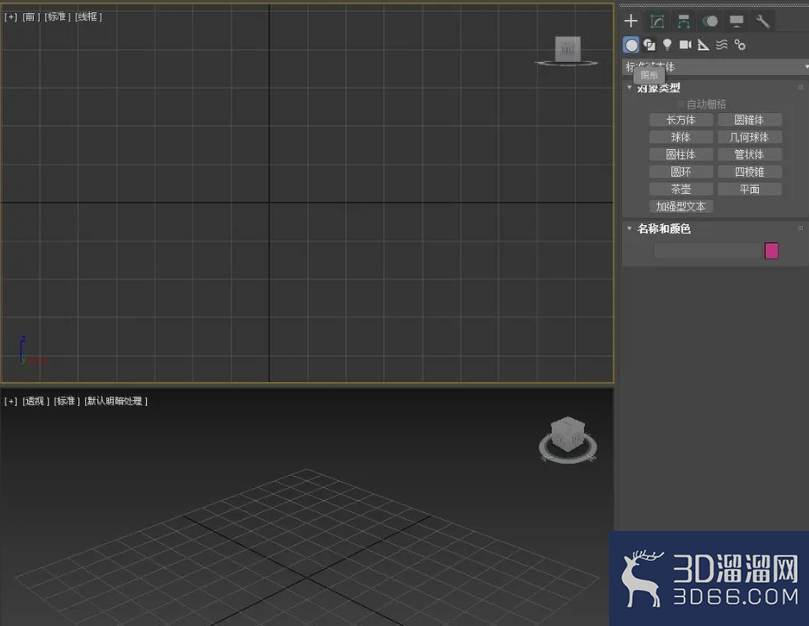Click the perspective viewport ViewCube
Screen dimensions: 809x626
tap(568, 436)
